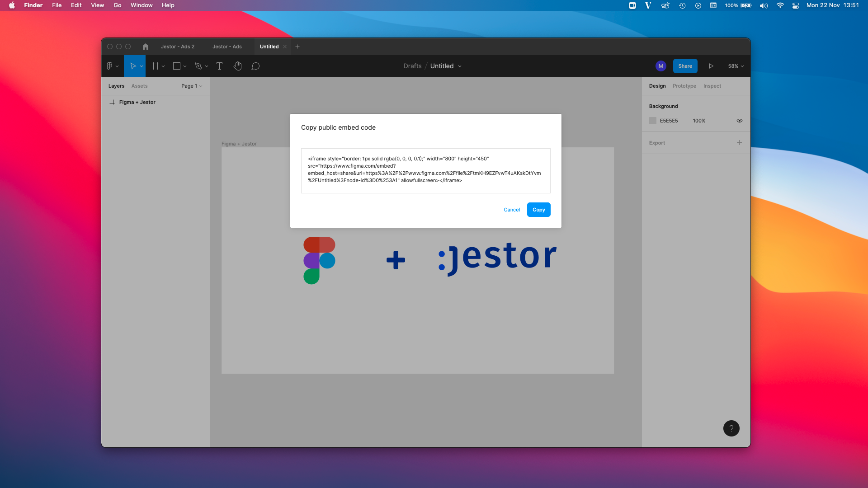Start the prototype Present play icon
Screen dimensions: 868x488
pos(711,66)
